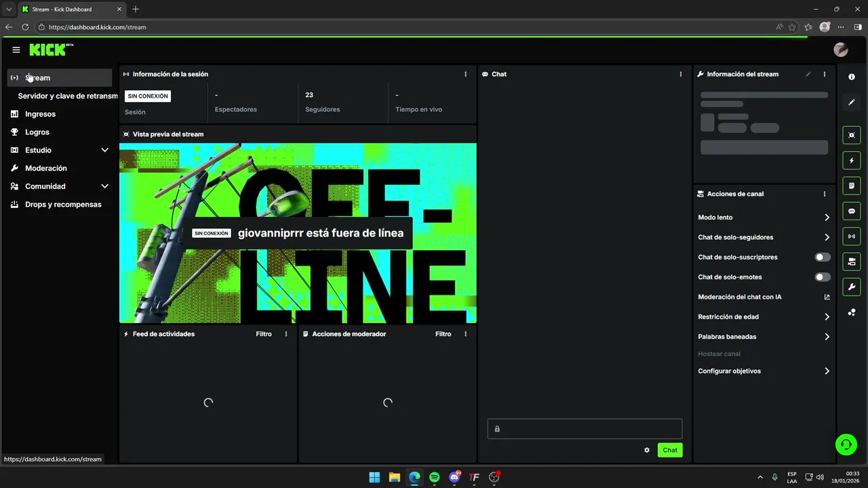Click the three-dots cluster icon at the right rail bottom
Screen dimensions: 868x488
pyautogui.click(x=852, y=312)
